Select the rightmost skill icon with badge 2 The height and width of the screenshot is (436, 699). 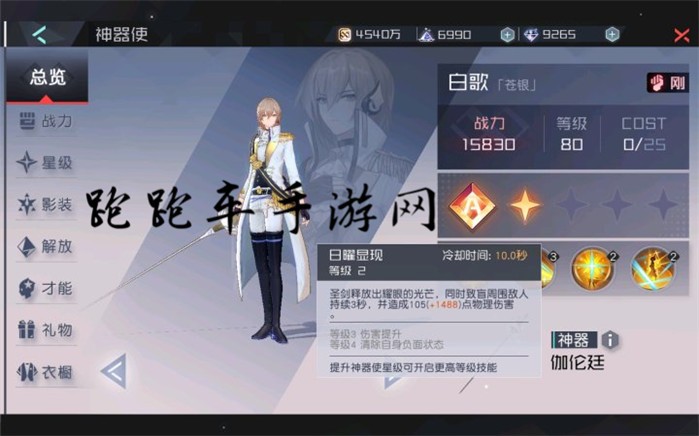point(653,269)
